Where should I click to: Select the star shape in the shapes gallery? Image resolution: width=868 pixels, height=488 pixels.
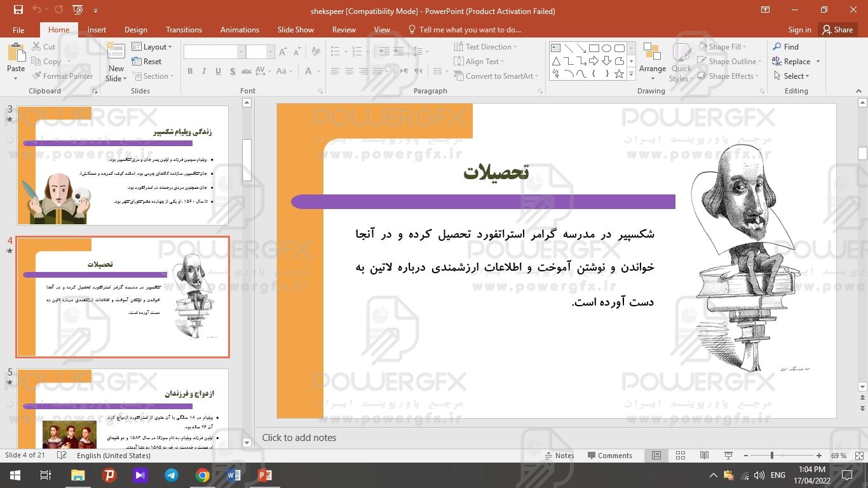[x=619, y=74]
